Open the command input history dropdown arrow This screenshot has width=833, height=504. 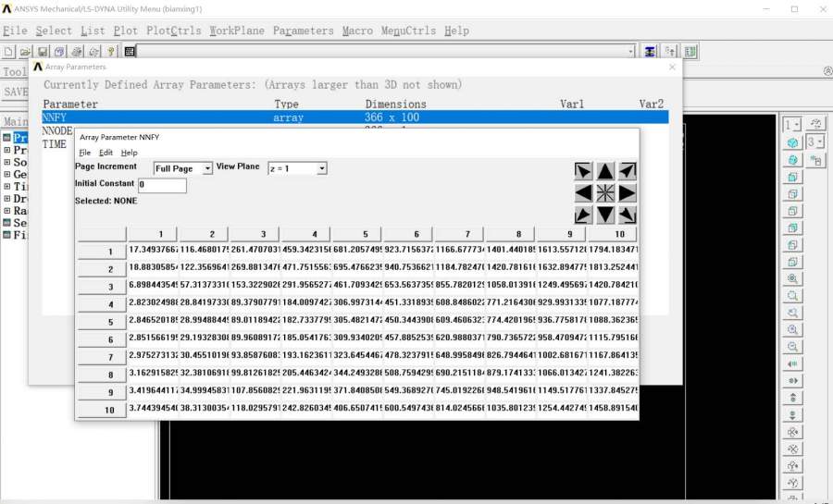[631, 52]
